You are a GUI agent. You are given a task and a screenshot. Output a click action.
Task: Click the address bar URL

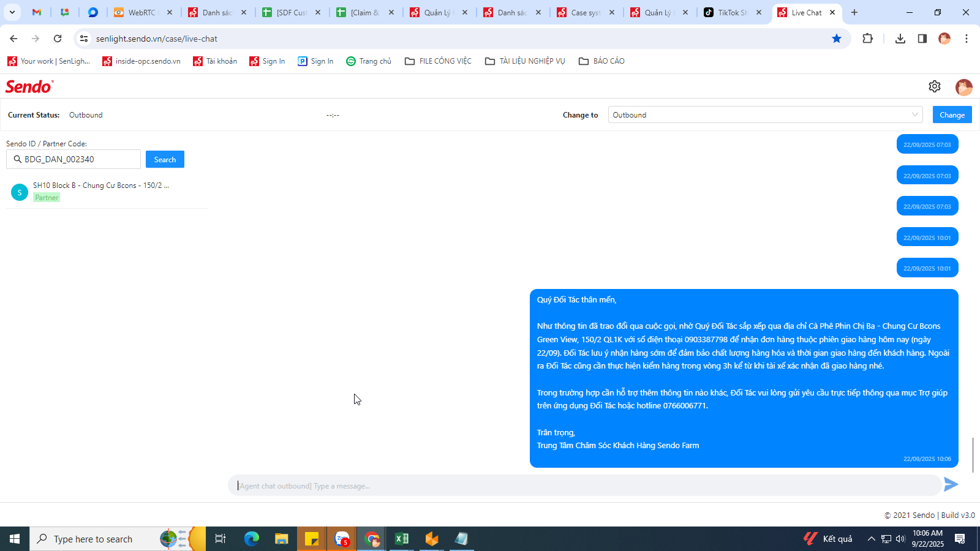pos(157,39)
